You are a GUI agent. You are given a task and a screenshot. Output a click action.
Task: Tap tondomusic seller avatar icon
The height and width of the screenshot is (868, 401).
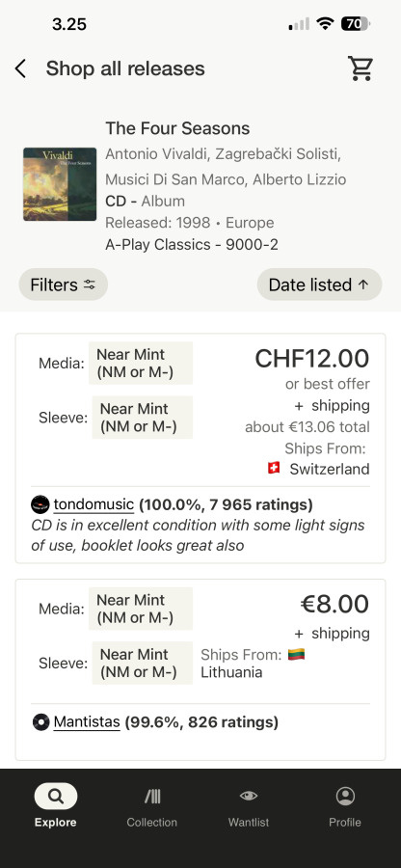pos(40,504)
